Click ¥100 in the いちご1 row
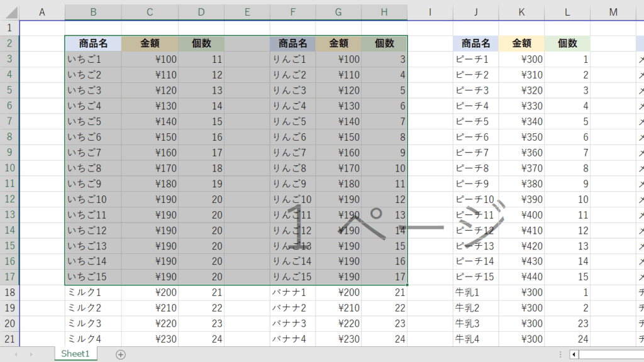 point(150,59)
